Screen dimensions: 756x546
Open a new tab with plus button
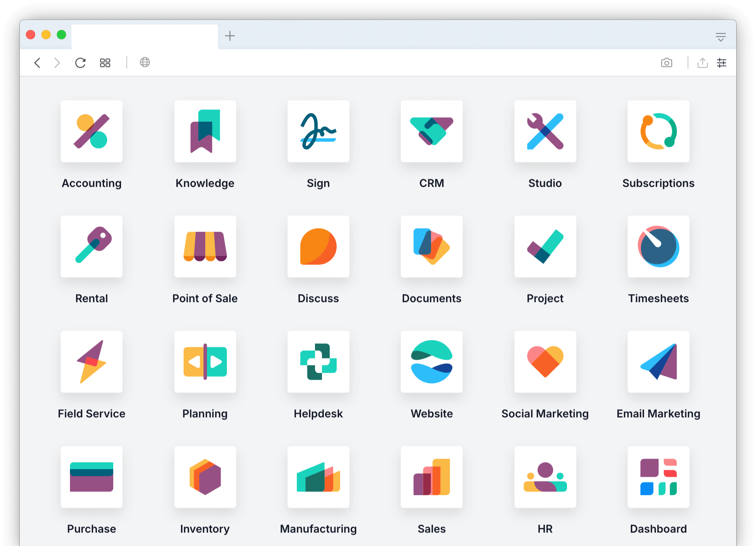coord(230,36)
